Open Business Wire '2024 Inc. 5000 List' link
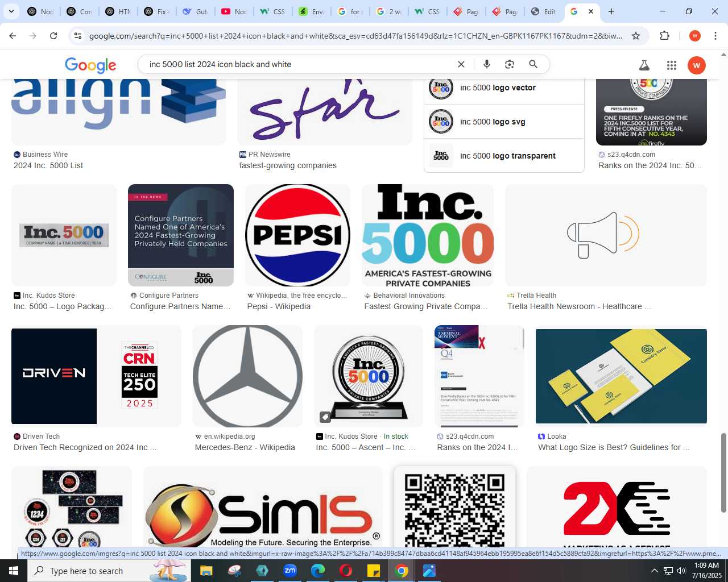728x582 pixels. [48, 165]
